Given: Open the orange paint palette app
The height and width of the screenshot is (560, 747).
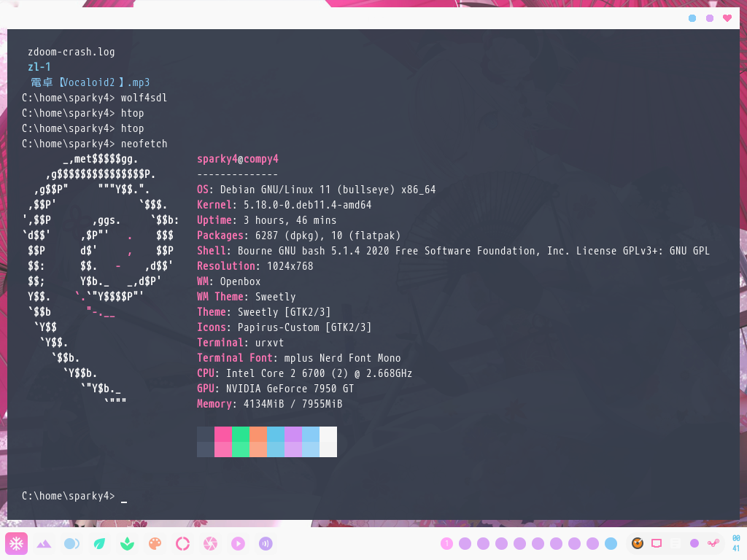Looking at the screenshot, I should pos(155,543).
